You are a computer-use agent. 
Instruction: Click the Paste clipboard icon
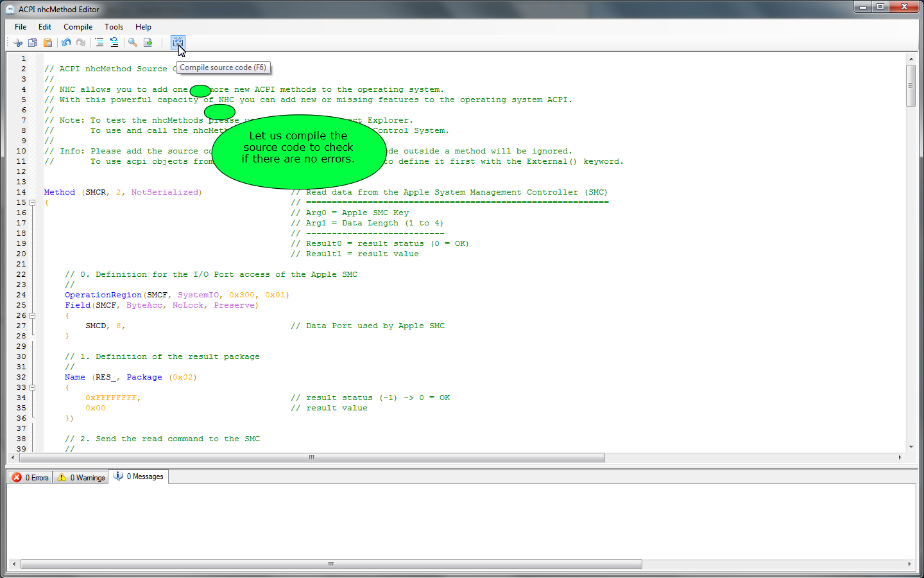pyautogui.click(x=47, y=42)
